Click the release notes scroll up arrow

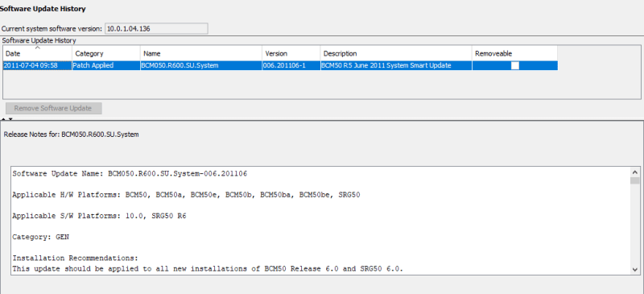tap(635, 172)
